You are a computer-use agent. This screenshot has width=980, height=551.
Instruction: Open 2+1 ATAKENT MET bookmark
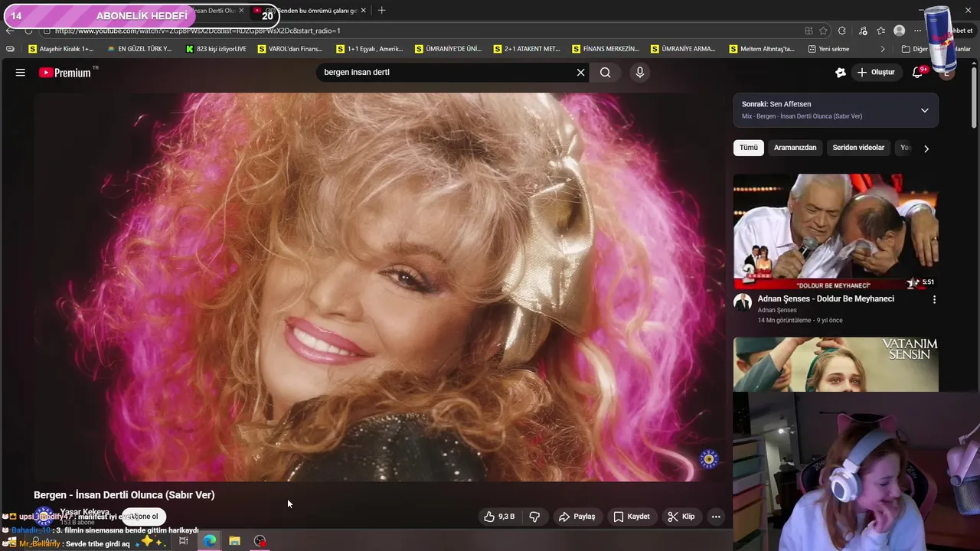pos(527,49)
